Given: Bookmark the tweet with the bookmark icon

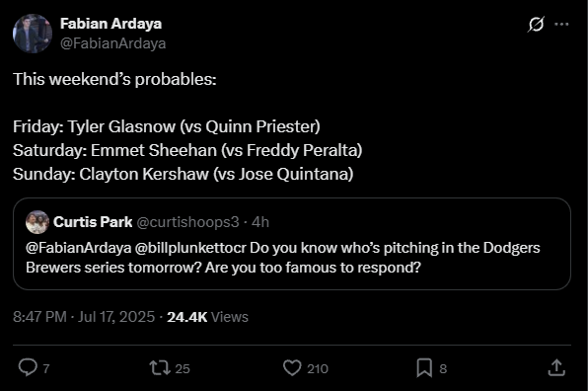Looking at the screenshot, I should click(x=424, y=367).
